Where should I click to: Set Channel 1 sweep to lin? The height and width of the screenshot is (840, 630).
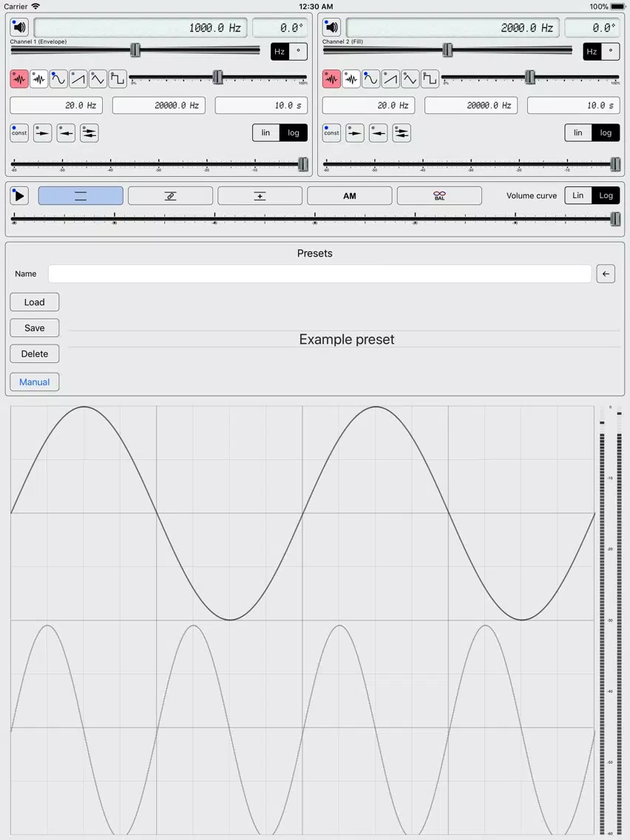point(265,133)
